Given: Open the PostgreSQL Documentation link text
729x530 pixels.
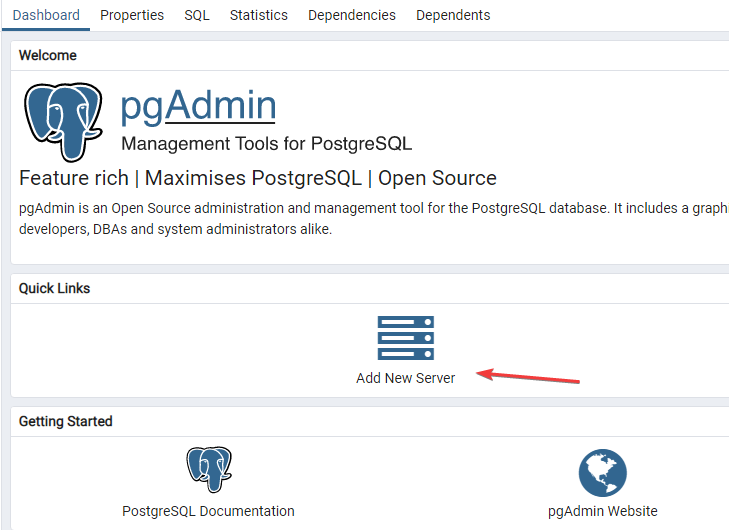Looking at the screenshot, I should click(x=208, y=511).
